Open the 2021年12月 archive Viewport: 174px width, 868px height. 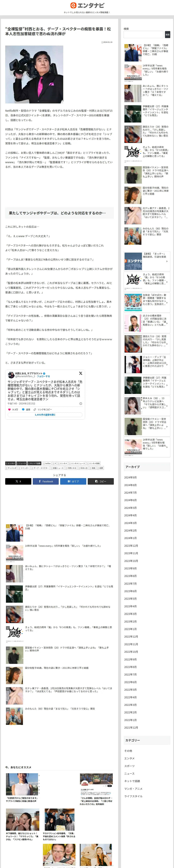[x=131, y=728]
